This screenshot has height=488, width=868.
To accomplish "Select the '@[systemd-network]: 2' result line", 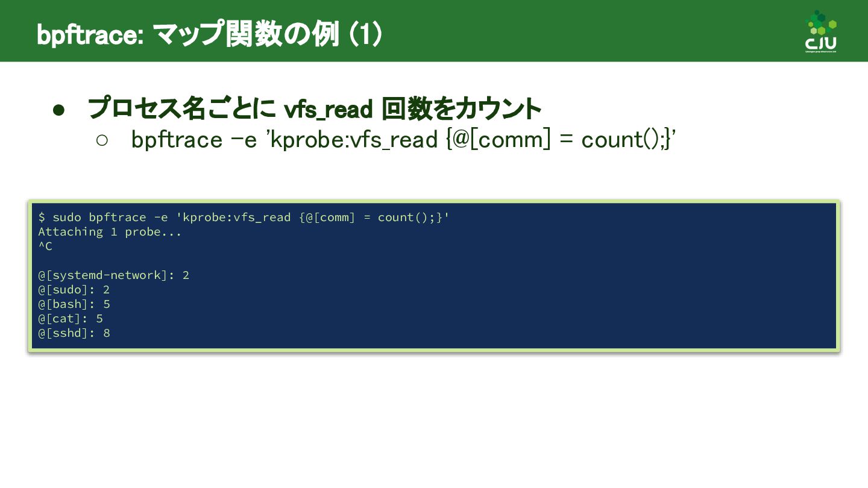I will [114, 275].
